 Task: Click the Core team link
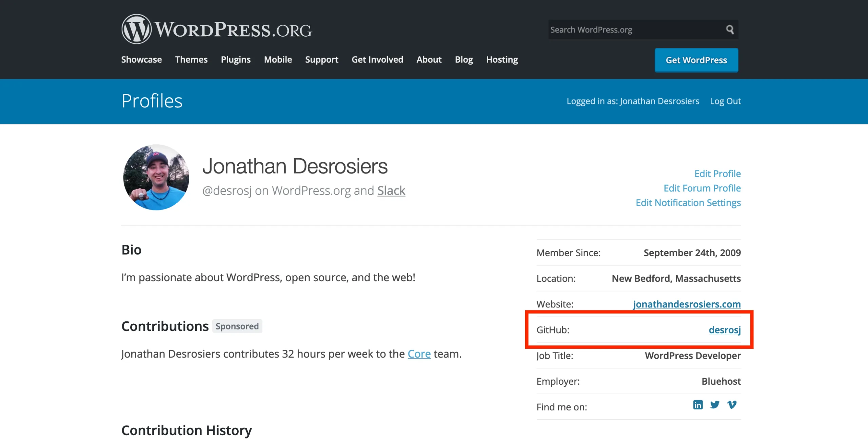[419, 354]
